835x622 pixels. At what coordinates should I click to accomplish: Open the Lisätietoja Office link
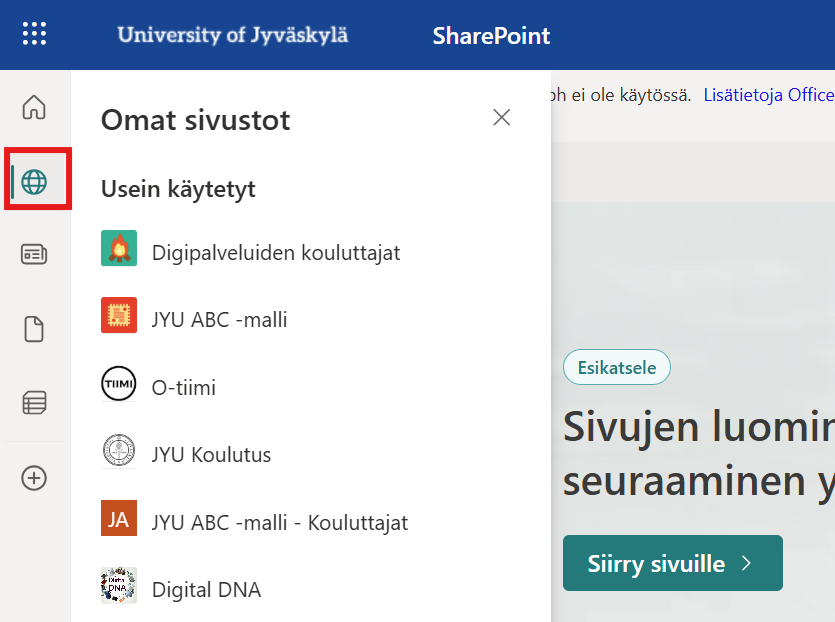(768, 95)
